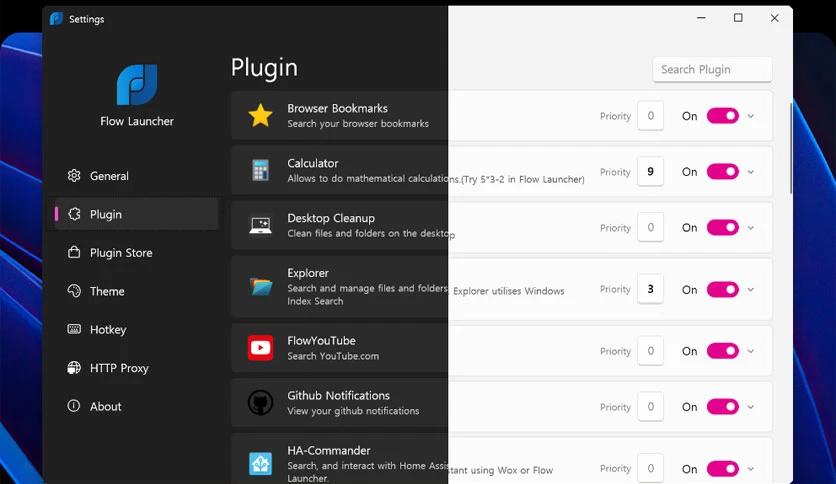Click the Browser Bookmarks star icon
The width and height of the screenshot is (836, 484).
260,115
